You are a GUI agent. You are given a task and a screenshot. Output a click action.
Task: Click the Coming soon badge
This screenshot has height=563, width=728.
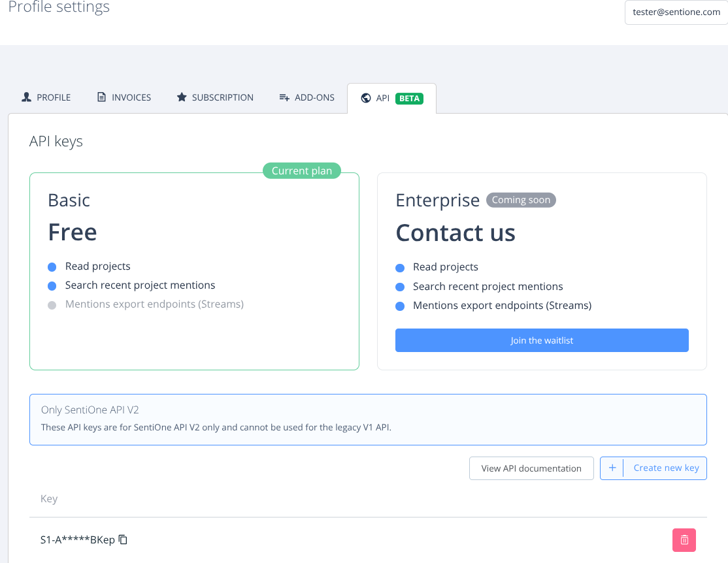pos(521,200)
